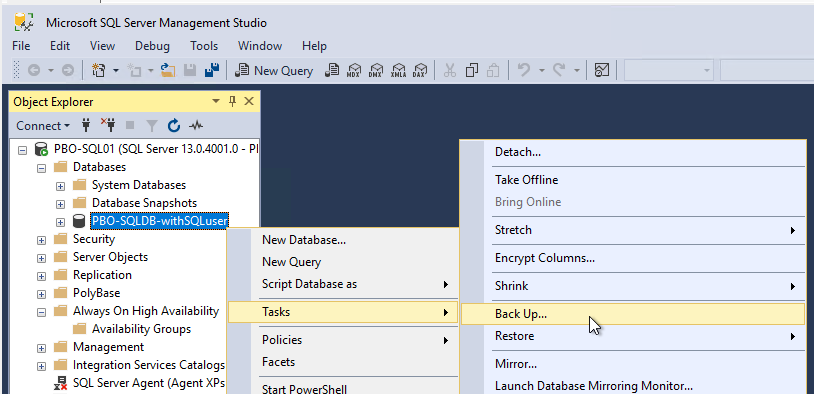Choose Facets from the context menu
Viewport: 814px width, 394px height.
click(x=343, y=362)
